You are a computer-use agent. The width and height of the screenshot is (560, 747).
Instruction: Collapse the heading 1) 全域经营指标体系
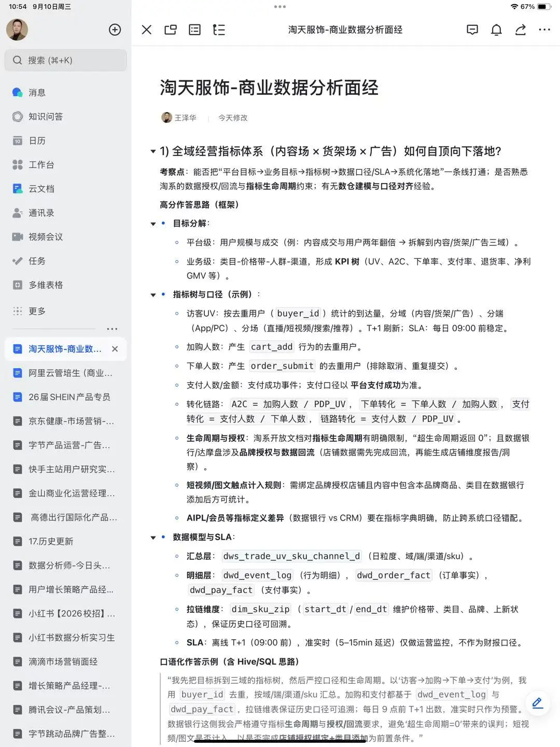pos(153,151)
